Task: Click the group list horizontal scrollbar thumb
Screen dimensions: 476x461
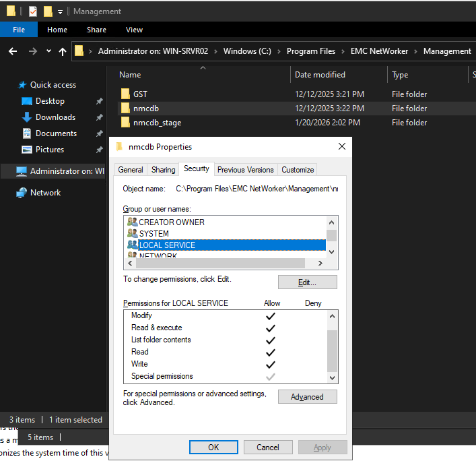Action: click(x=220, y=263)
